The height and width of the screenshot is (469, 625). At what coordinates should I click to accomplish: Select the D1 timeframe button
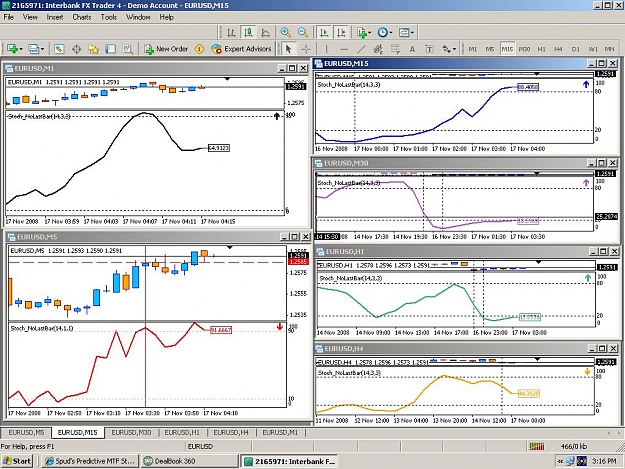point(575,49)
